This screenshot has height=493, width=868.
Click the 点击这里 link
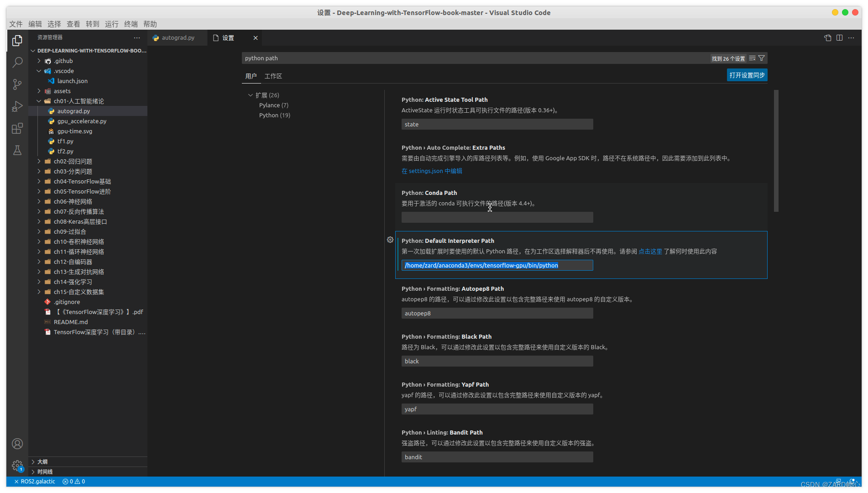coord(650,251)
